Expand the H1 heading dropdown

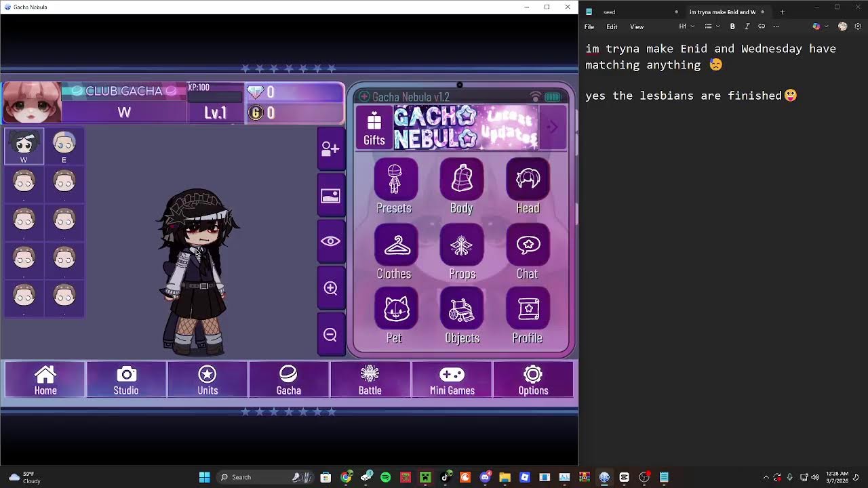(x=686, y=26)
